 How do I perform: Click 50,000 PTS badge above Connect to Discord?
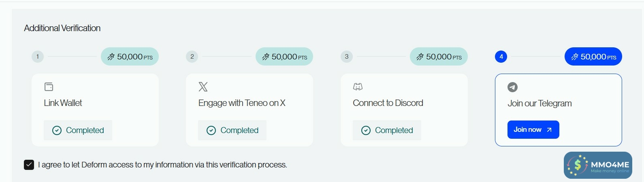tap(439, 57)
